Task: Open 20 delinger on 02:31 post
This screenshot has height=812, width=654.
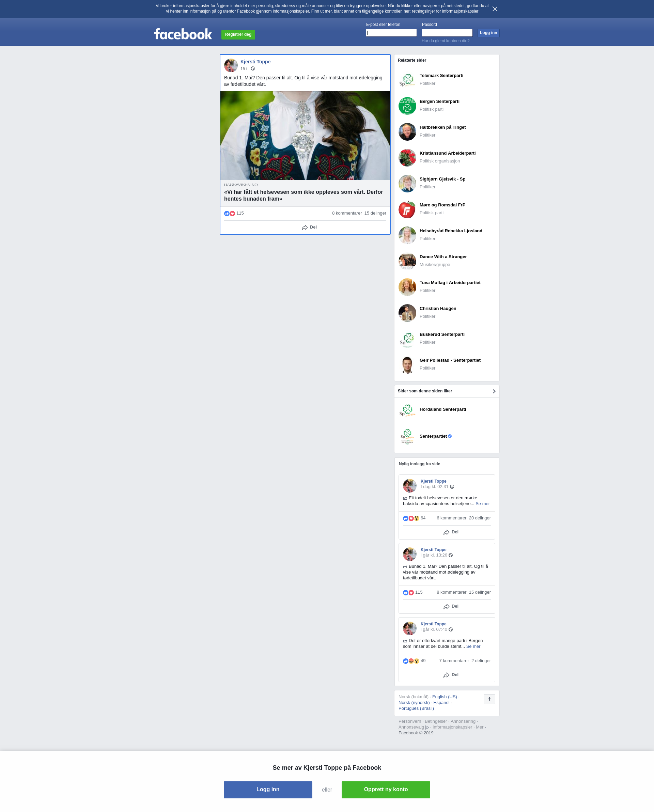Action: coord(480,518)
